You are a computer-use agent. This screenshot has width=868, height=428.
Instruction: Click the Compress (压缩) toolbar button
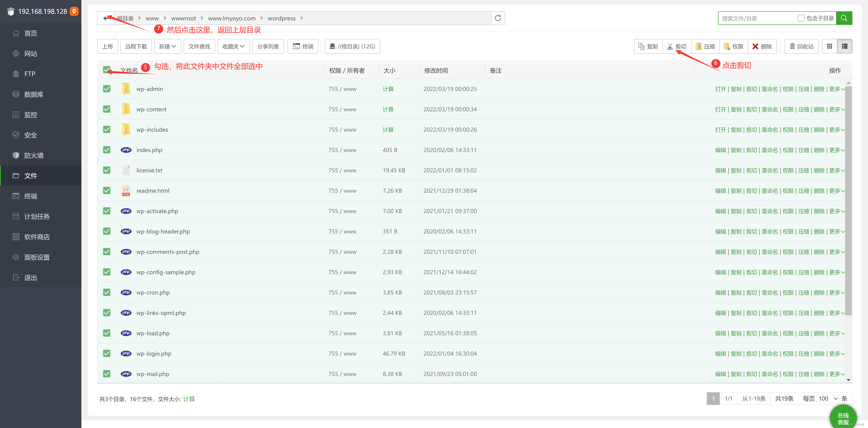pyautogui.click(x=705, y=47)
